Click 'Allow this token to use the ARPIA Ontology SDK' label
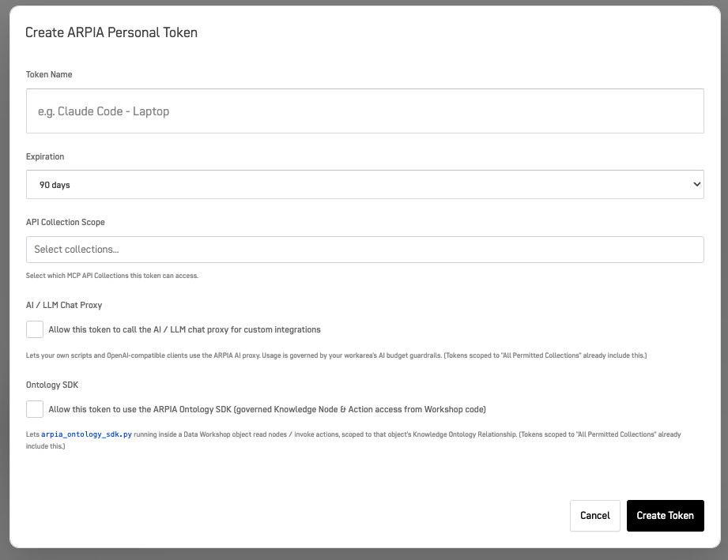728x560 pixels. pos(267,409)
